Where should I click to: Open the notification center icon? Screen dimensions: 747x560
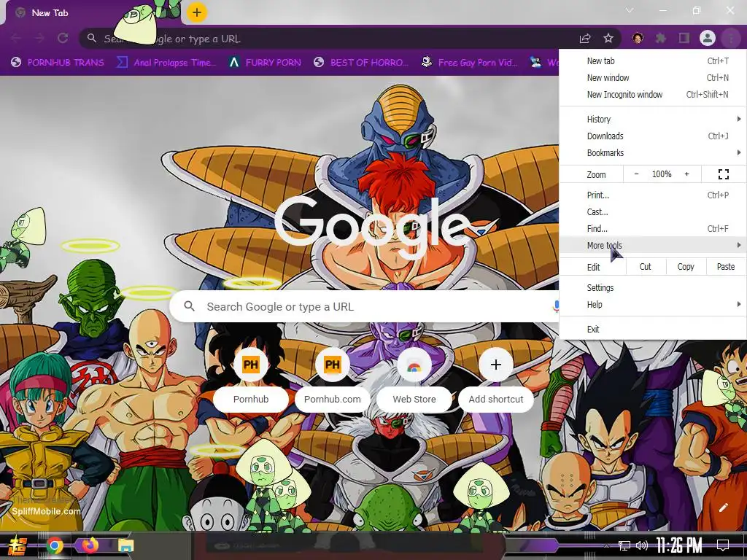723,545
